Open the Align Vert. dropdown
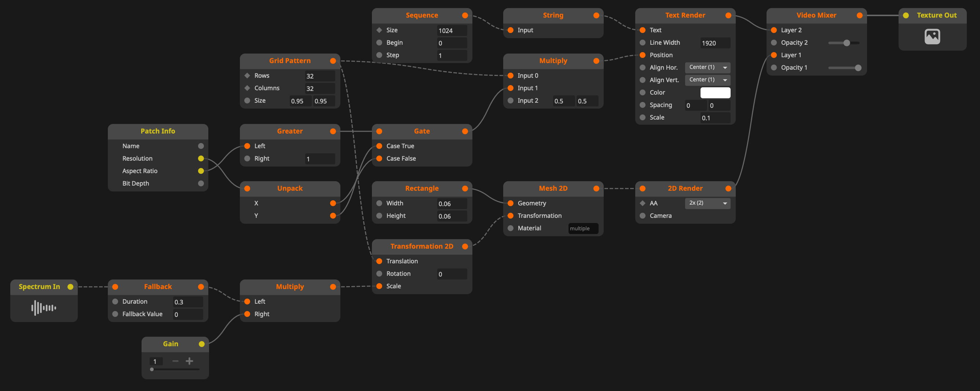Image resolution: width=980 pixels, height=391 pixels. [707, 80]
